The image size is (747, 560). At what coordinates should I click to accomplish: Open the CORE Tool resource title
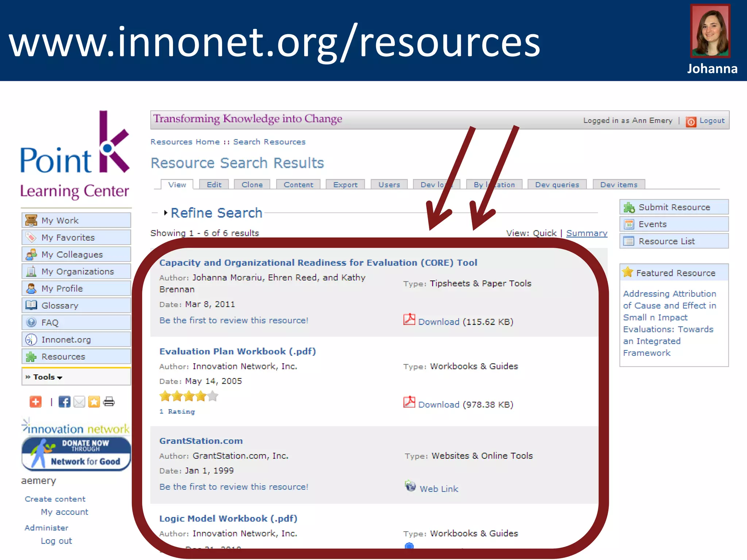pyautogui.click(x=318, y=262)
